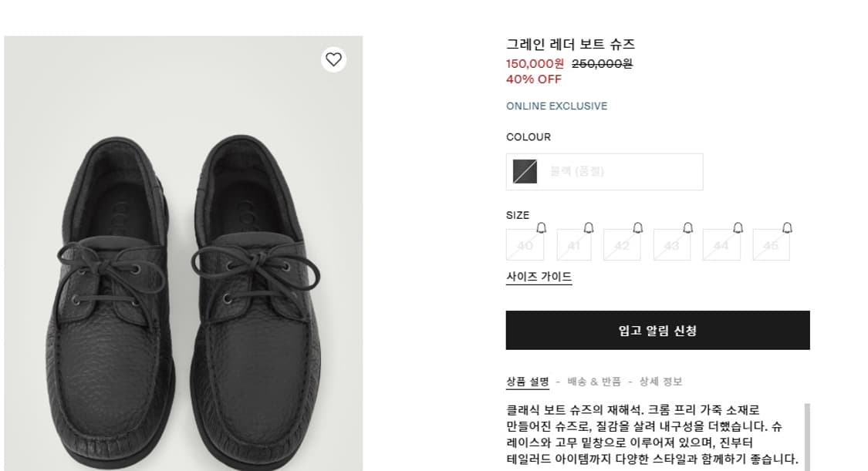Open the 사이즈 가이드 link

point(539,277)
